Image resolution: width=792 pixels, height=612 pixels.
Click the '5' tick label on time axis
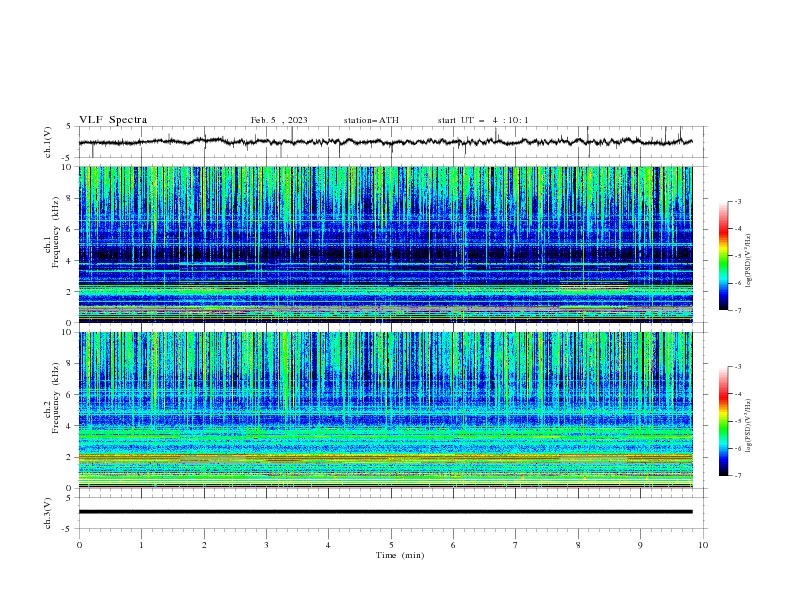point(391,545)
